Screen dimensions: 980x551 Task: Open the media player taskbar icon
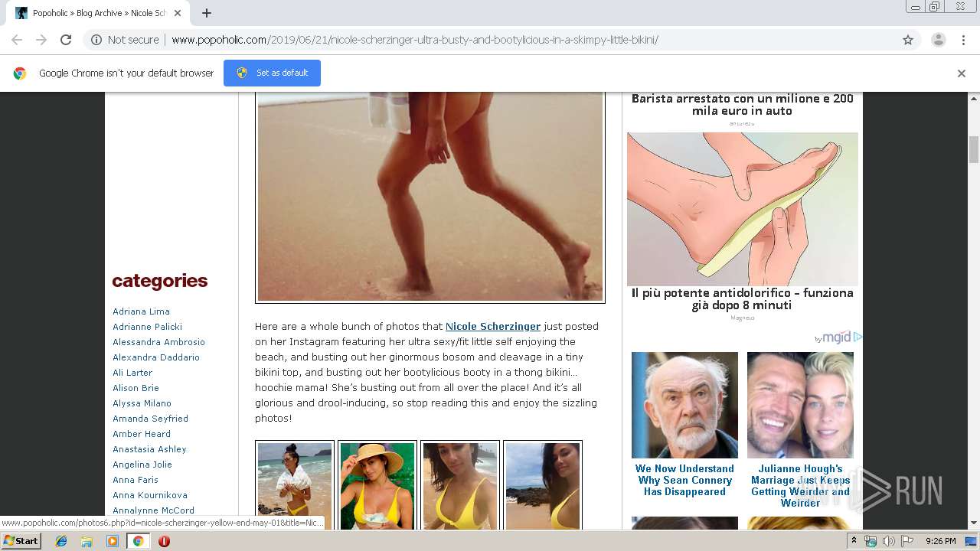113,541
